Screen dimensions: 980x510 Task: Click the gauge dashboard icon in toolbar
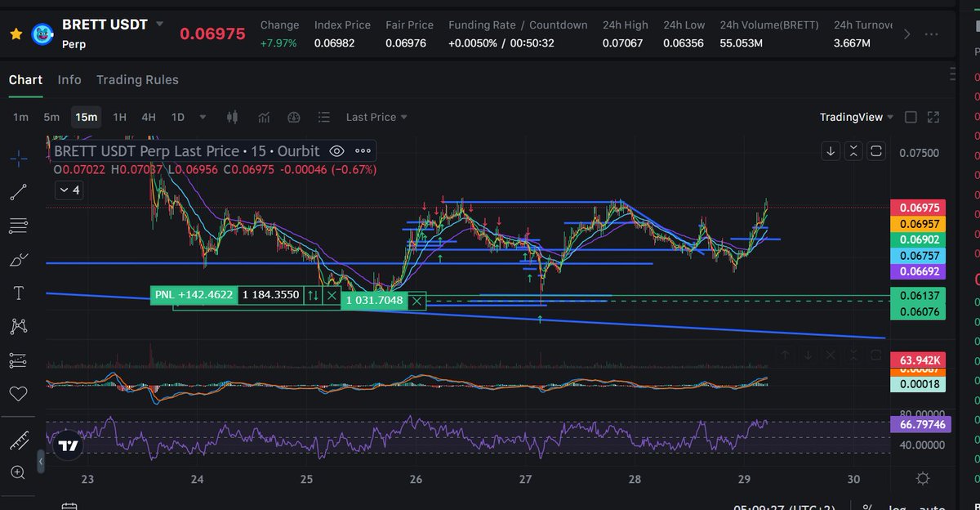pos(294,117)
